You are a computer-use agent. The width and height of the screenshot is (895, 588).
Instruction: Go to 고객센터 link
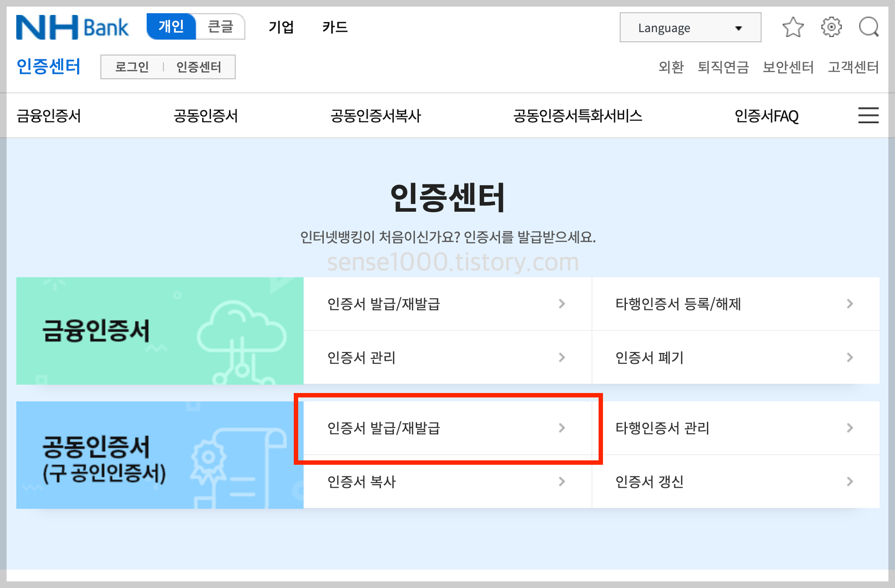[x=853, y=67]
